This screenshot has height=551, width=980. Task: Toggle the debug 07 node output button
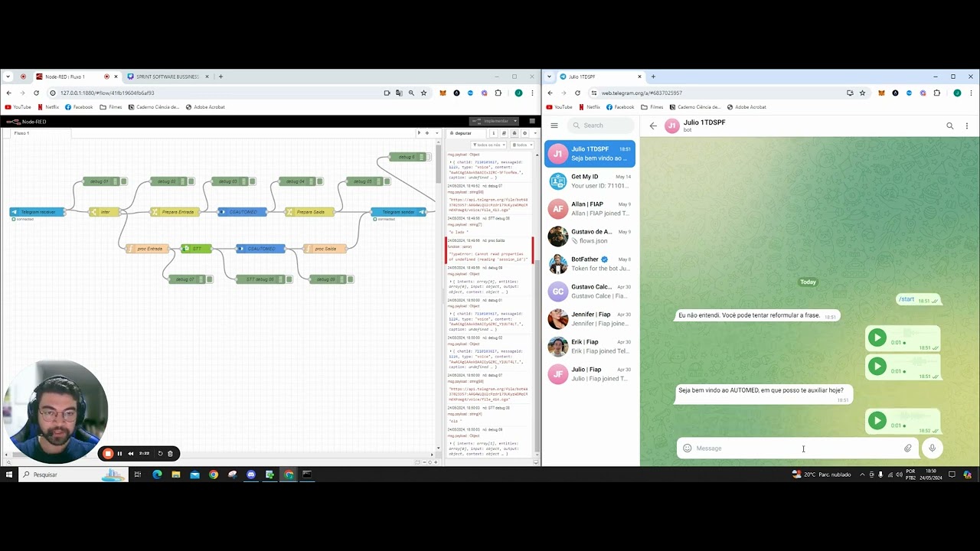[x=210, y=279]
